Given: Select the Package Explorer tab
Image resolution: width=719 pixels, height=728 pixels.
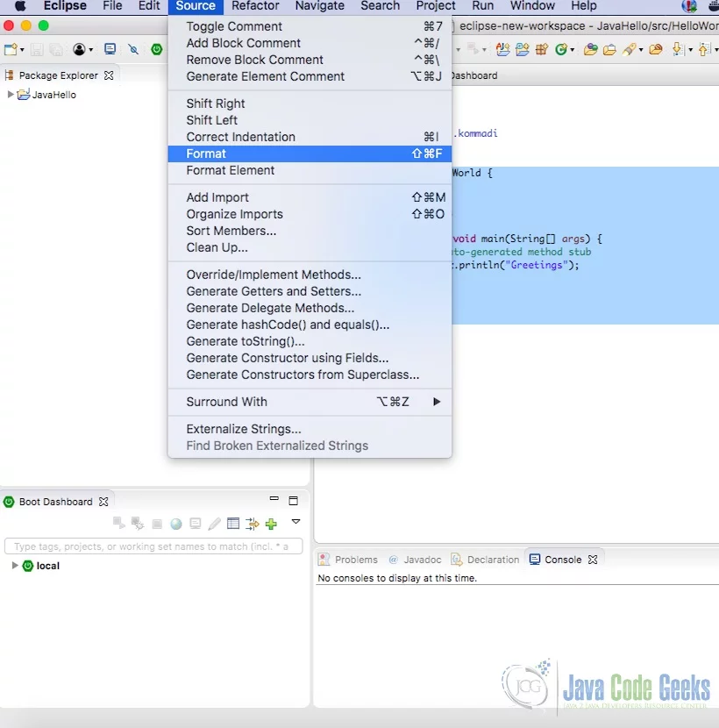Looking at the screenshot, I should click(x=59, y=75).
